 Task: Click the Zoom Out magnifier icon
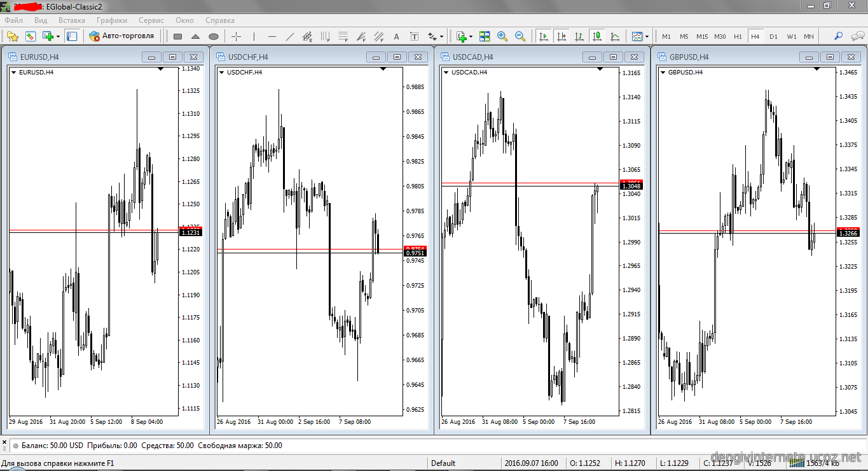point(520,36)
